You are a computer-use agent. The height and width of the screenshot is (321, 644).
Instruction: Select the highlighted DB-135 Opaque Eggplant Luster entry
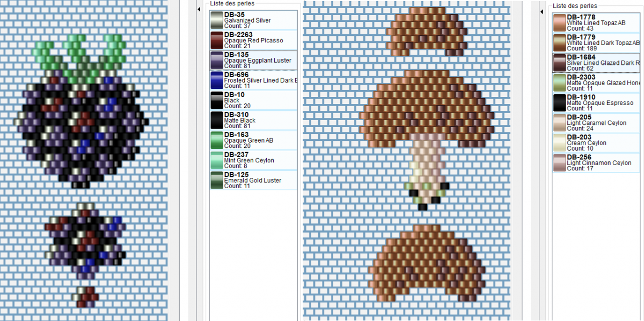coord(252,60)
